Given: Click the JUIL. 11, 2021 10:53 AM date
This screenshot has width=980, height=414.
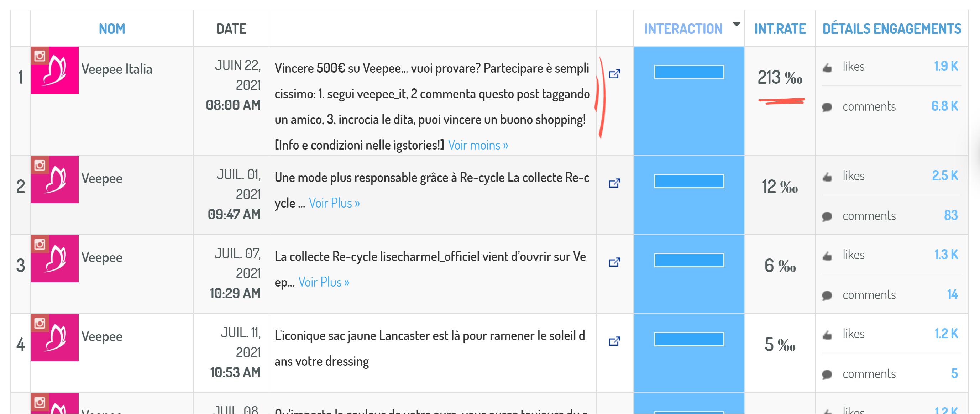Looking at the screenshot, I should [235, 353].
